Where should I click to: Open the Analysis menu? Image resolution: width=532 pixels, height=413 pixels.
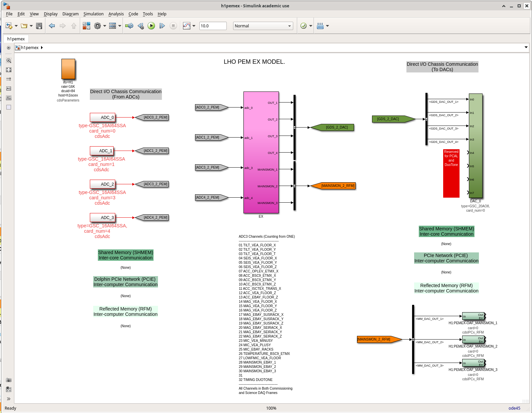(116, 14)
